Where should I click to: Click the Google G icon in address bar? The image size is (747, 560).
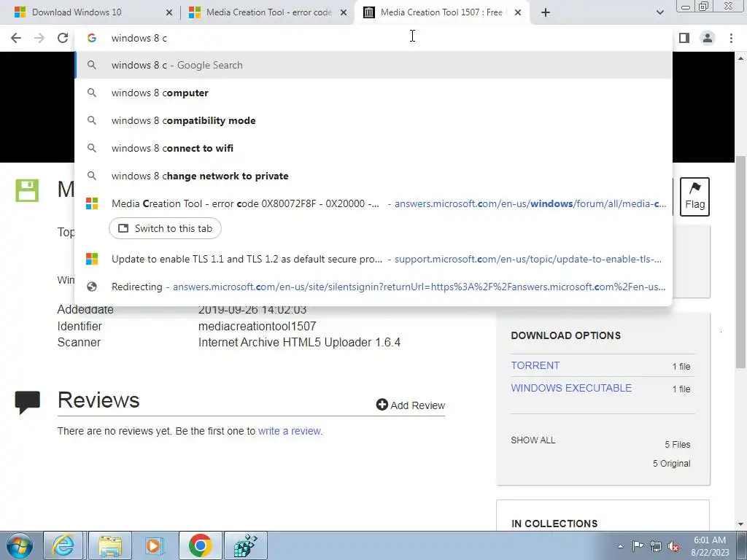click(x=92, y=38)
